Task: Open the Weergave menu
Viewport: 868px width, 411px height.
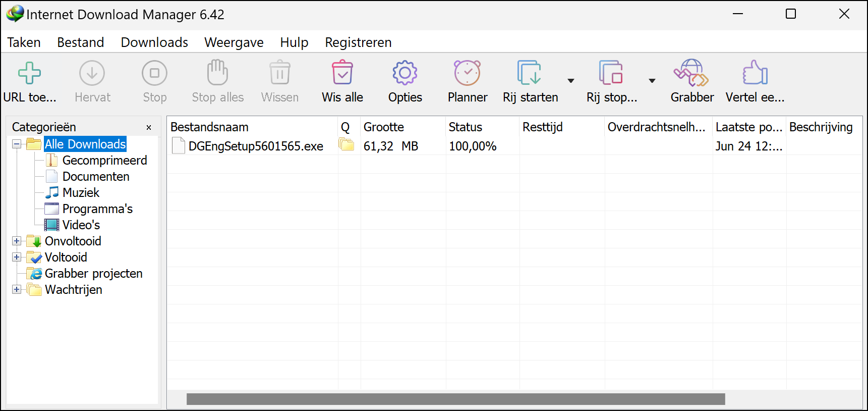Action: pyautogui.click(x=234, y=42)
